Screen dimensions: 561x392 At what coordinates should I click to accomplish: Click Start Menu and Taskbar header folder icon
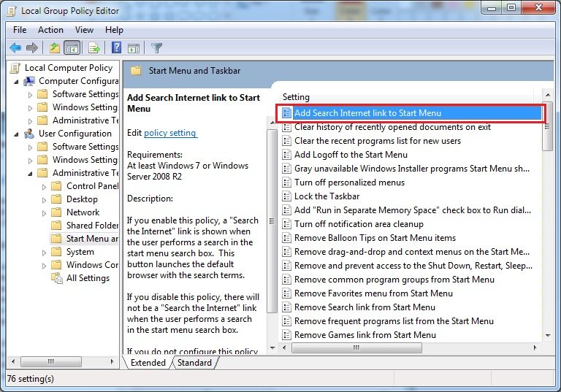136,71
